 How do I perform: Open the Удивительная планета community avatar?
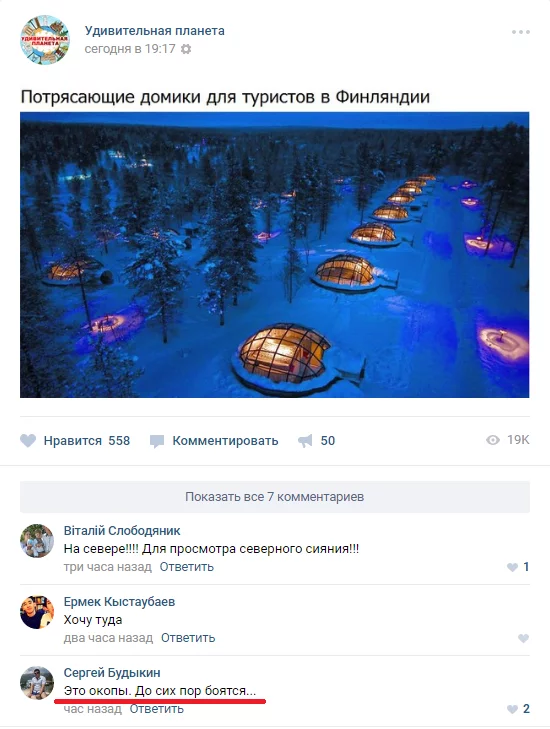coord(45,40)
